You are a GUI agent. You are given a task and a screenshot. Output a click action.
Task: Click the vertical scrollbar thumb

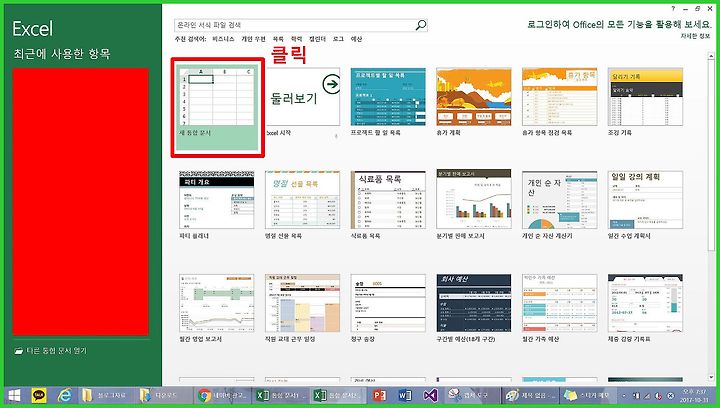click(712, 156)
